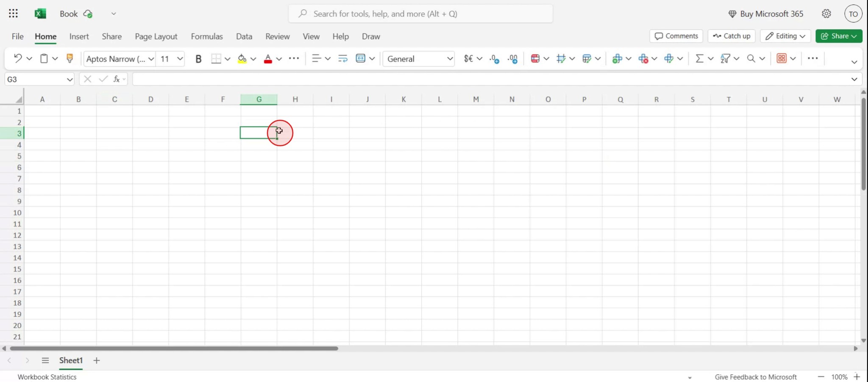Click the Wrap Text icon
868x382 pixels.
[x=342, y=58]
